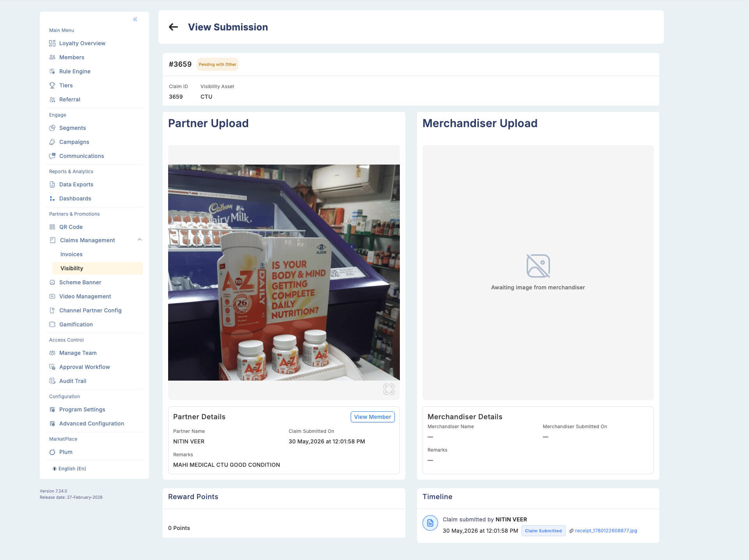Click the View Member button
Image resolution: width=749 pixels, height=560 pixels.
click(x=373, y=417)
